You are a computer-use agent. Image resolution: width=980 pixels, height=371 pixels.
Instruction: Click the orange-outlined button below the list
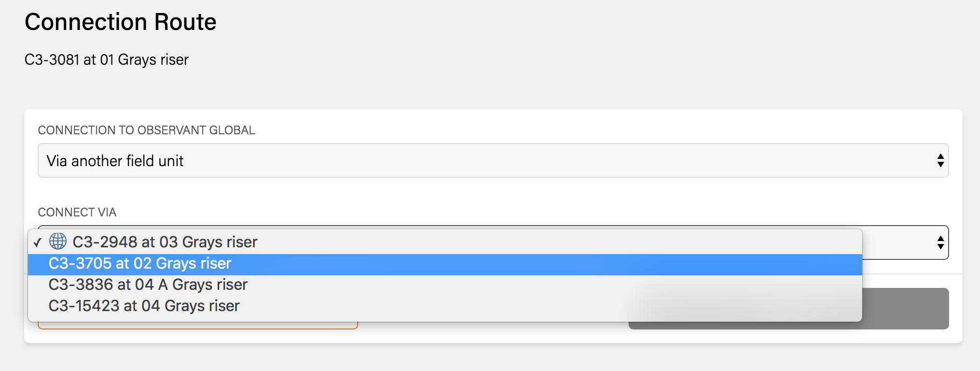tap(198, 327)
